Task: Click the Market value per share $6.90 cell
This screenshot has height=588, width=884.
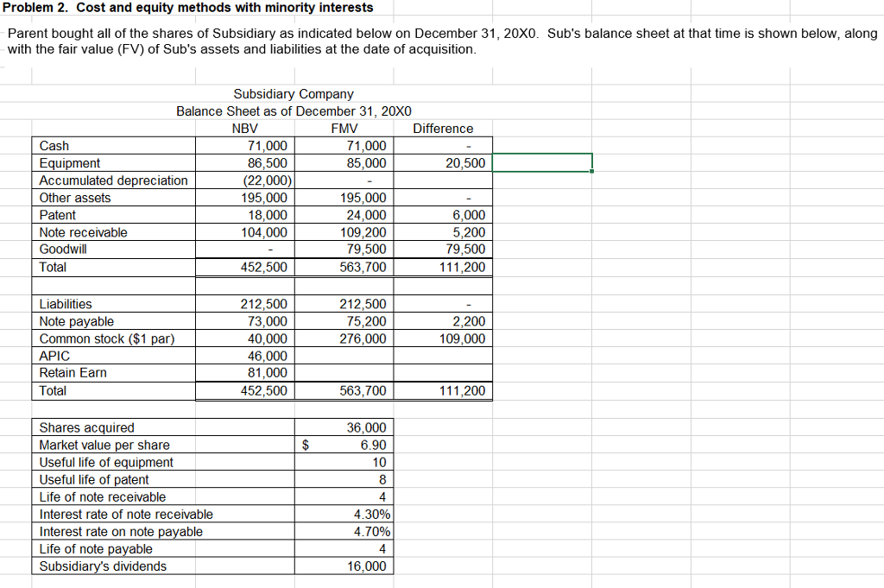Action: coord(345,445)
